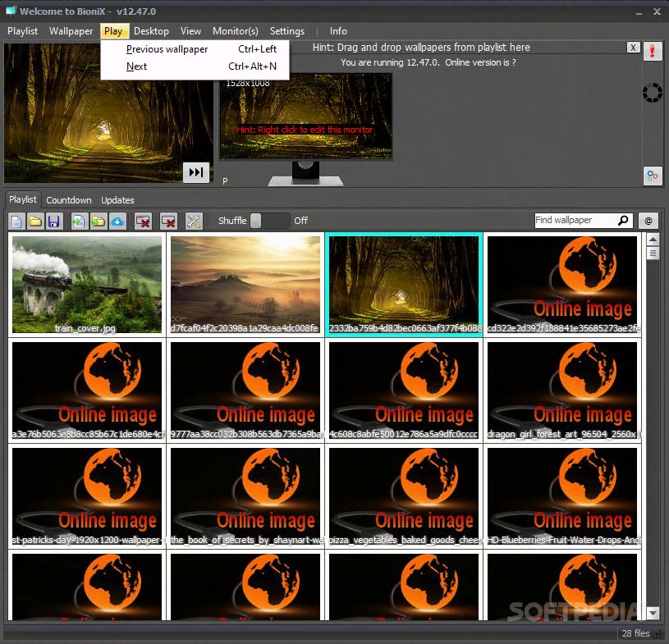This screenshot has width=669, height=644.
Task: Click add file icon with green arrow
Action: click(79, 221)
